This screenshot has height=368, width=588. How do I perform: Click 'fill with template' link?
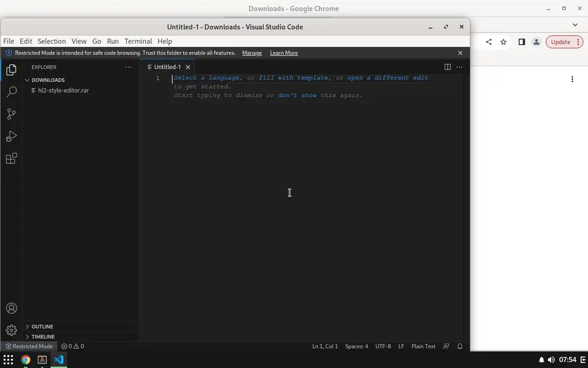point(294,78)
